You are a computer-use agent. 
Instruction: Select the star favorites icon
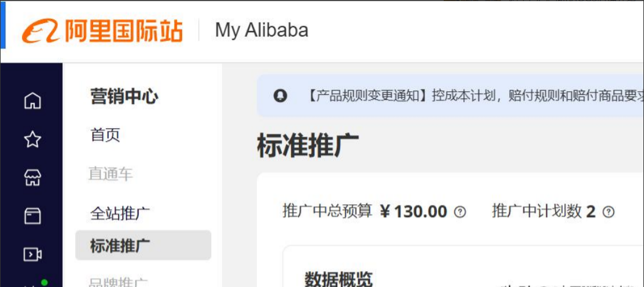click(32, 140)
